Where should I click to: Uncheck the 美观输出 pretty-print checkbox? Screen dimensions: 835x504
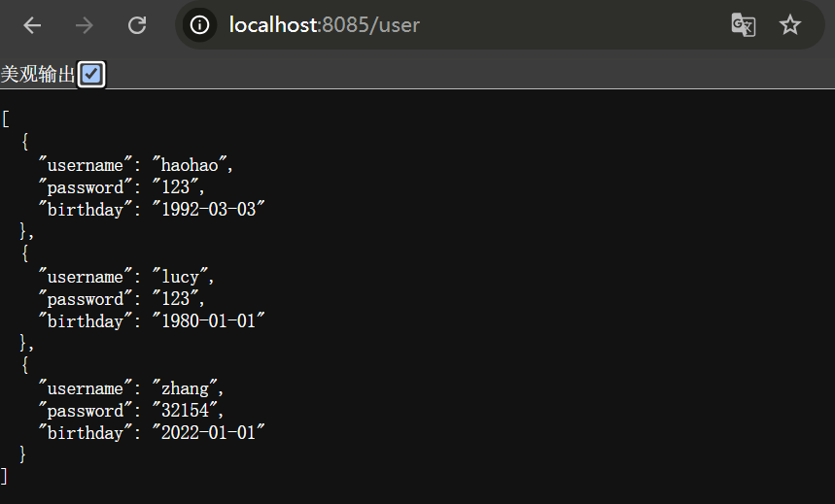[91, 74]
